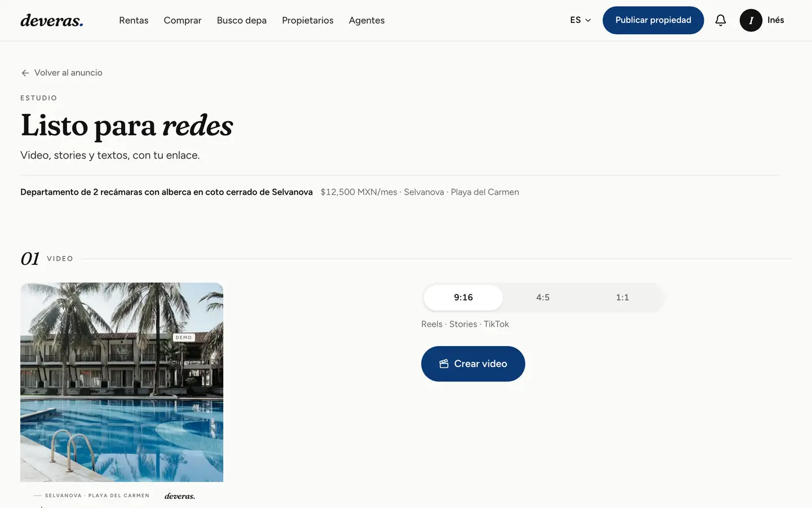Click the ESTUDIO label
Screen dimensions: 812x508
coord(38,98)
